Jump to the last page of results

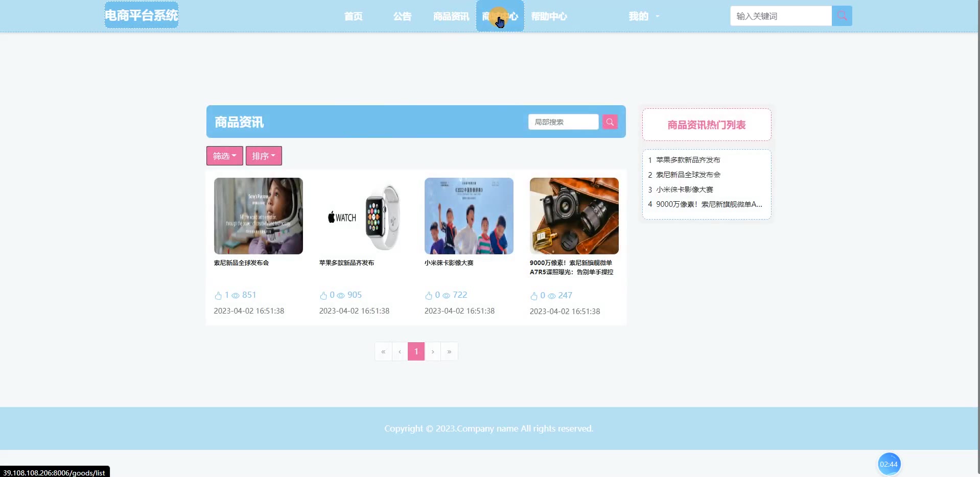coord(449,351)
